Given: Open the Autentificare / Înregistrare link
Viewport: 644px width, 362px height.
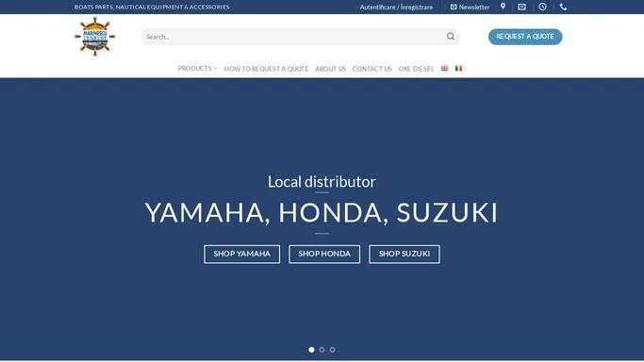Looking at the screenshot, I should tap(396, 7).
